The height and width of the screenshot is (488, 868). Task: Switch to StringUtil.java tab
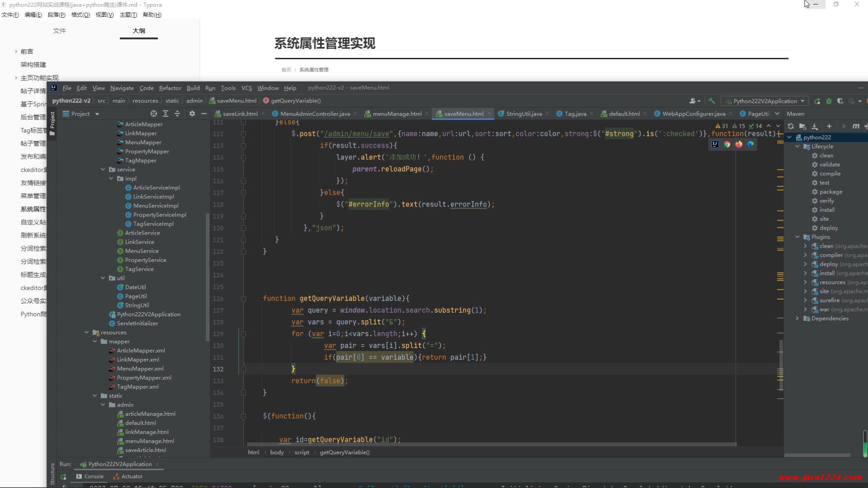(524, 114)
